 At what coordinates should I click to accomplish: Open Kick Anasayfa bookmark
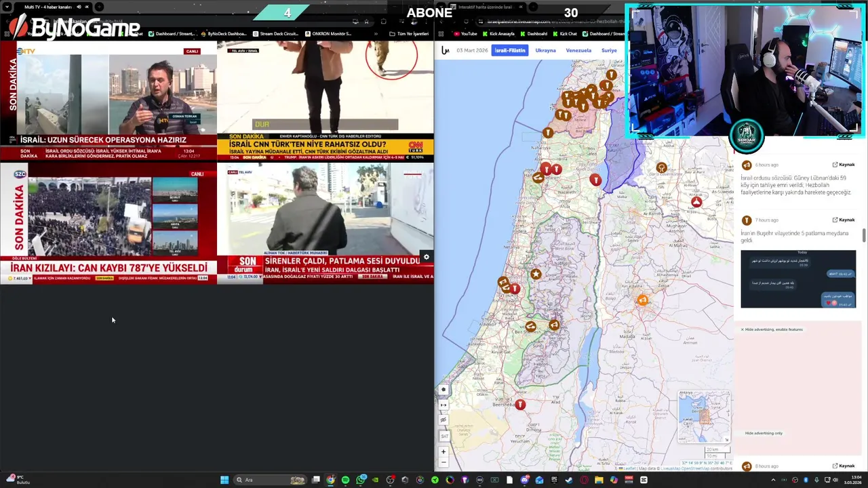point(498,34)
